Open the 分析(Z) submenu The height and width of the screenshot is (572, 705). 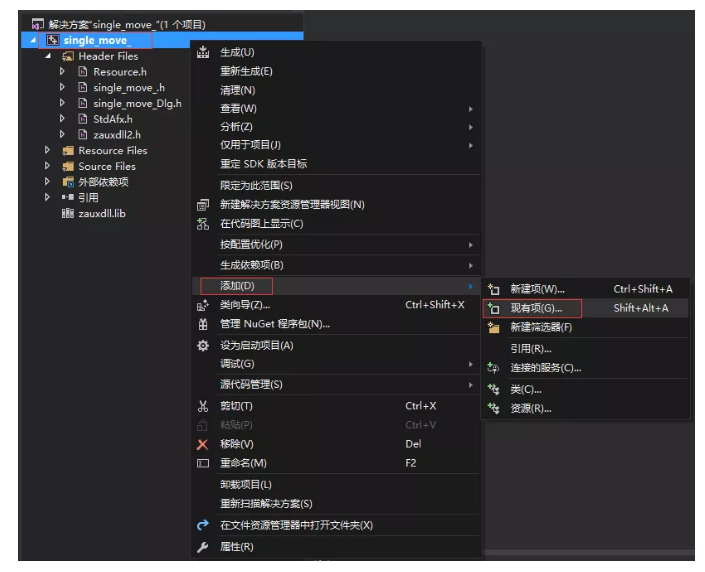point(336,127)
